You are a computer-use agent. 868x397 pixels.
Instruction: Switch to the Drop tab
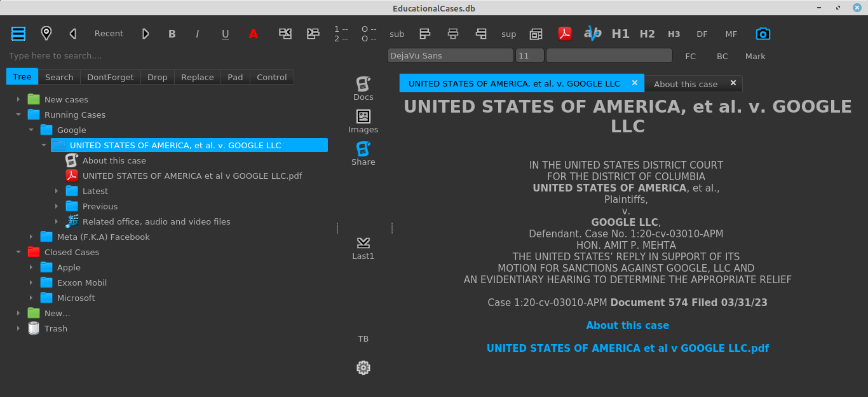coord(158,77)
